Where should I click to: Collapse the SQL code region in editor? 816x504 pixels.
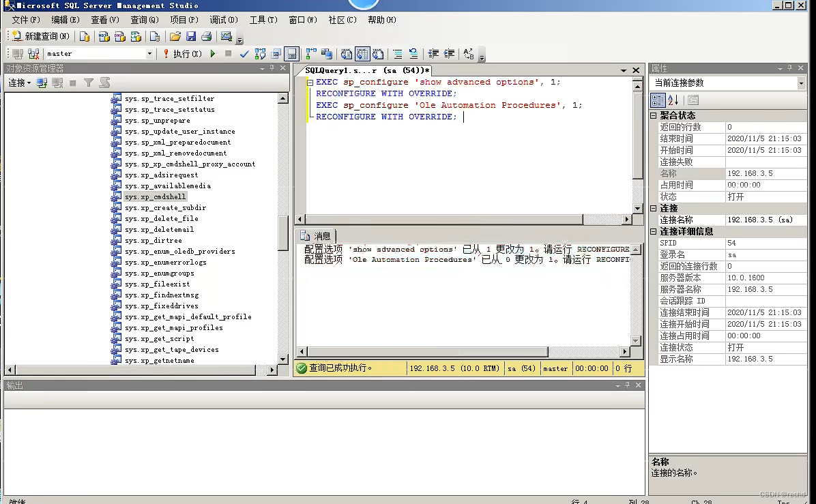(x=310, y=82)
